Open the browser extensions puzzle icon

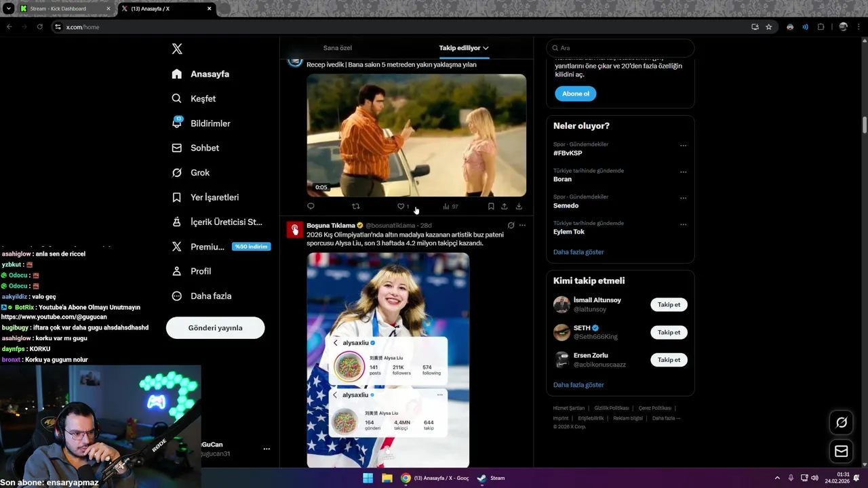coord(821,27)
